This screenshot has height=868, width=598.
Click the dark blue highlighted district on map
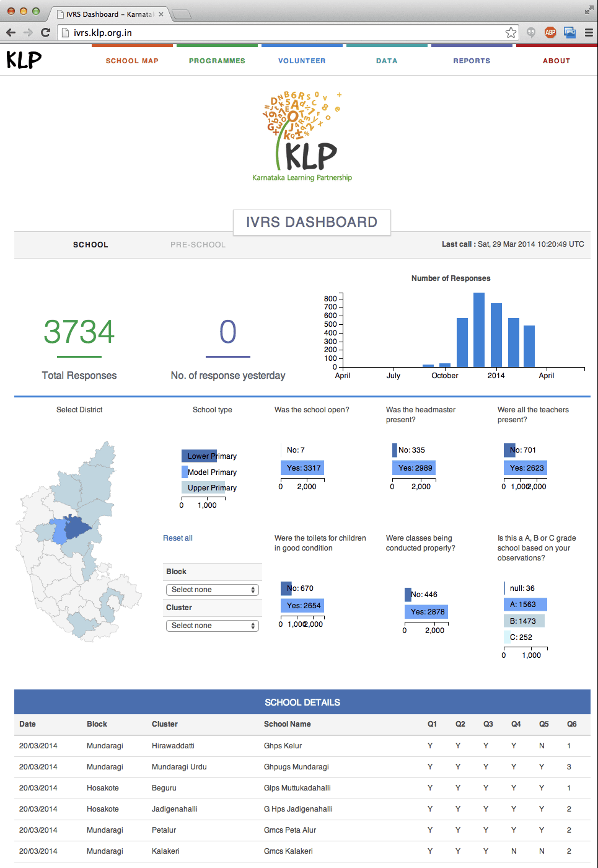[x=77, y=526]
